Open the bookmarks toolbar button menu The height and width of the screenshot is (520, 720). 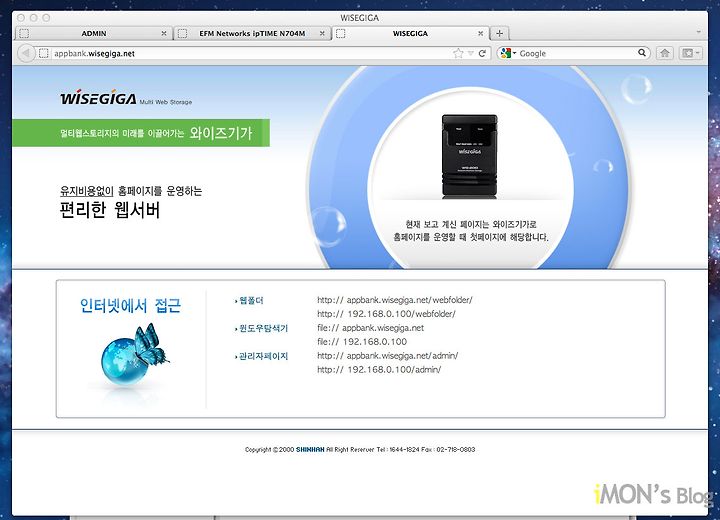pyautogui.click(x=690, y=53)
